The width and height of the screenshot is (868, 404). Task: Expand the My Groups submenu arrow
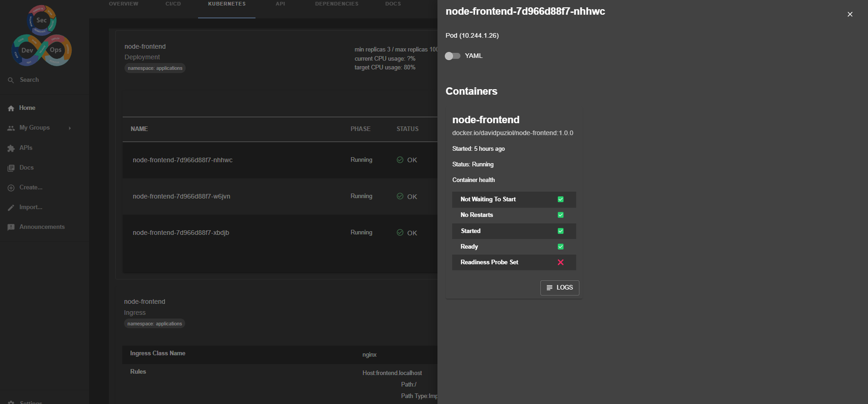tap(70, 128)
